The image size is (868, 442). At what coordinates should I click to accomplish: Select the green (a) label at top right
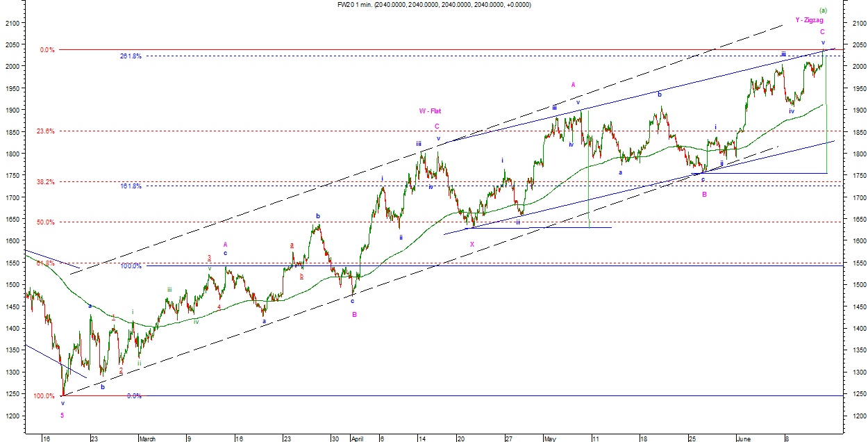(823, 10)
